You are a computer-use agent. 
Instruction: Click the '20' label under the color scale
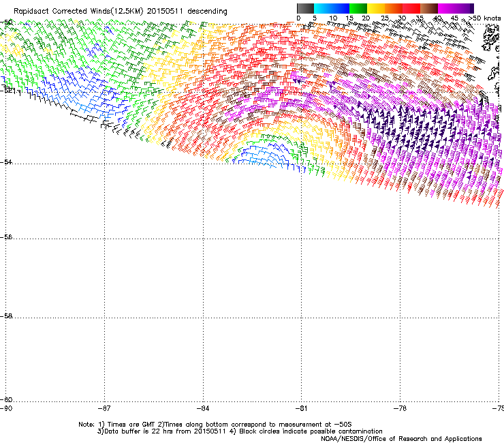coord(366,18)
